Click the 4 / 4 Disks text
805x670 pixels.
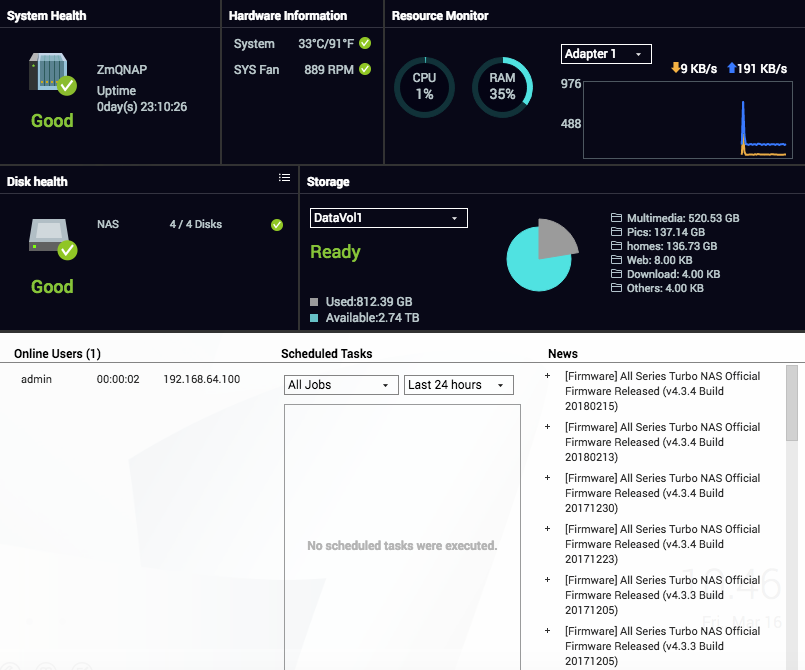click(x=196, y=224)
